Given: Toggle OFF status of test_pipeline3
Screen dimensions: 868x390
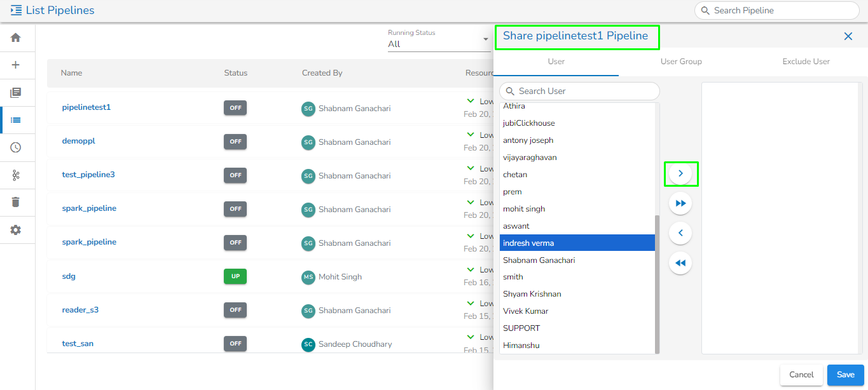Looking at the screenshot, I should [x=235, y=175].
